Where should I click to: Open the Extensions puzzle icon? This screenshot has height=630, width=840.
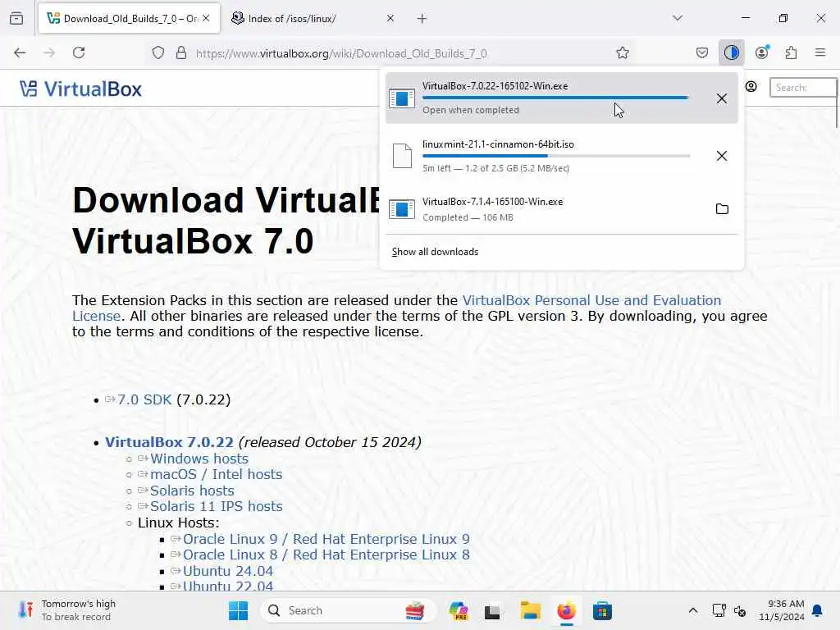(791, 52)
